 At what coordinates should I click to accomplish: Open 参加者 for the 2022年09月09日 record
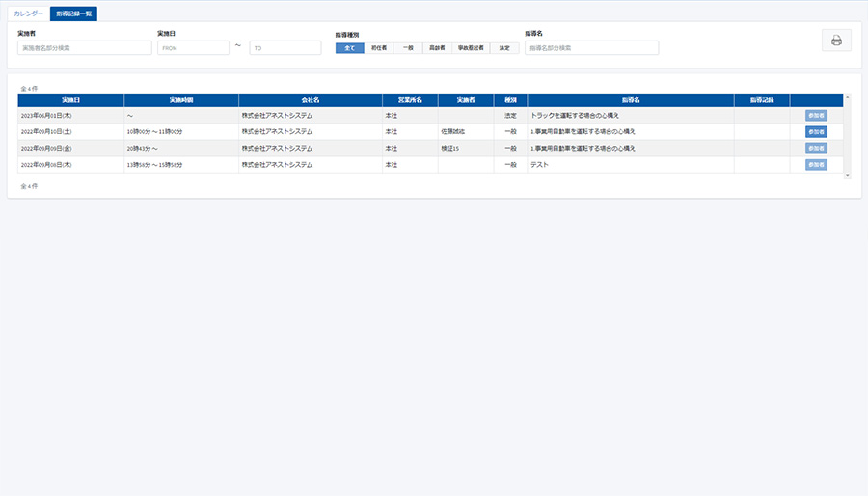(816, 149)
